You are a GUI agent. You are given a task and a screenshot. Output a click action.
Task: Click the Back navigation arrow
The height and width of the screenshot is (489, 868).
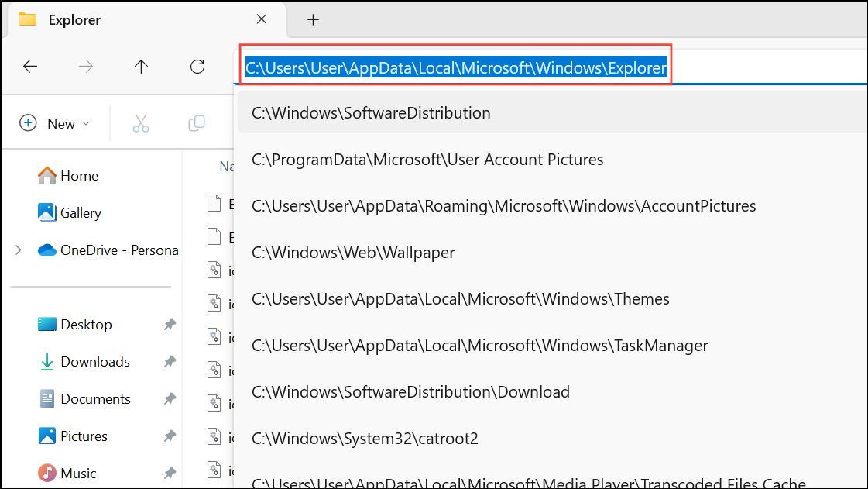(29, 66)
